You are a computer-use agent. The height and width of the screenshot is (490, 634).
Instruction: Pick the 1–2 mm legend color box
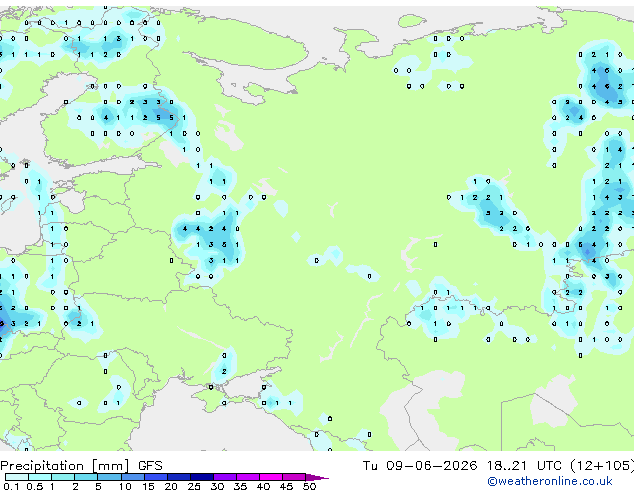63,477
